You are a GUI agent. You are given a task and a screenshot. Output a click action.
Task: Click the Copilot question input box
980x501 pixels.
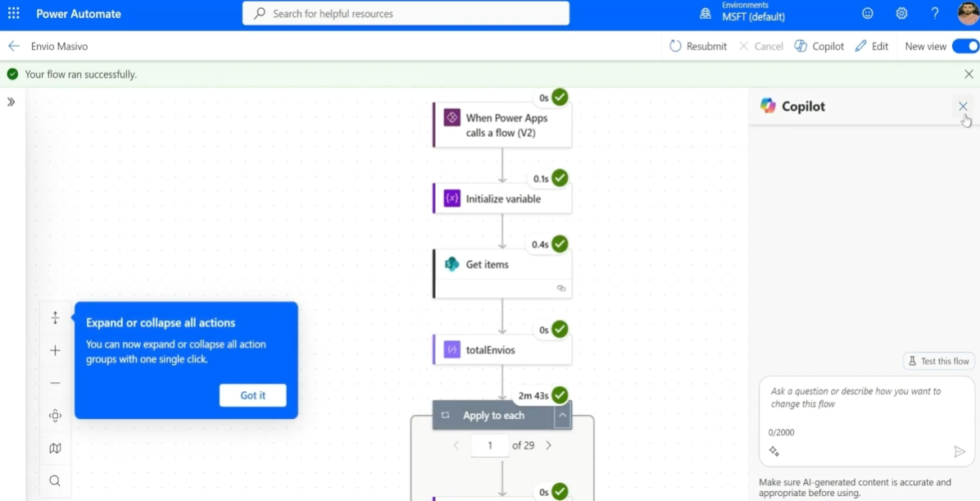[865, 402]
